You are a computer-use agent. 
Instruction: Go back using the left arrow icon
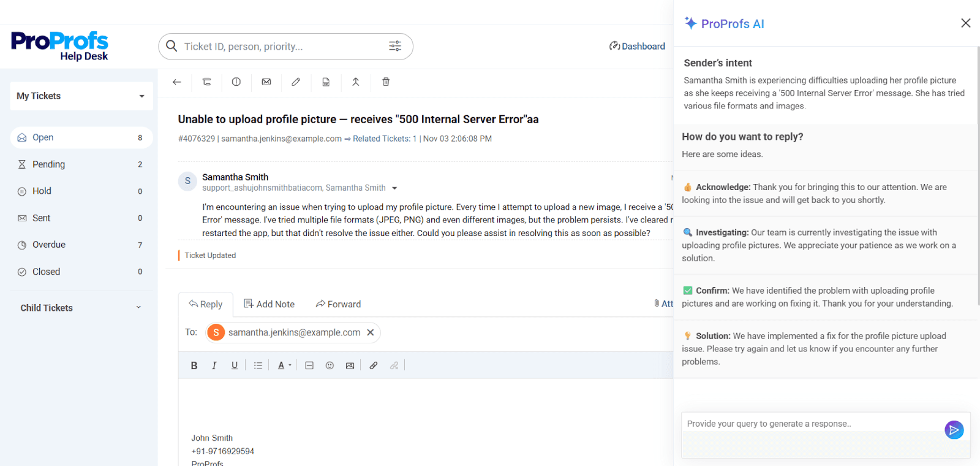[177, 82]
